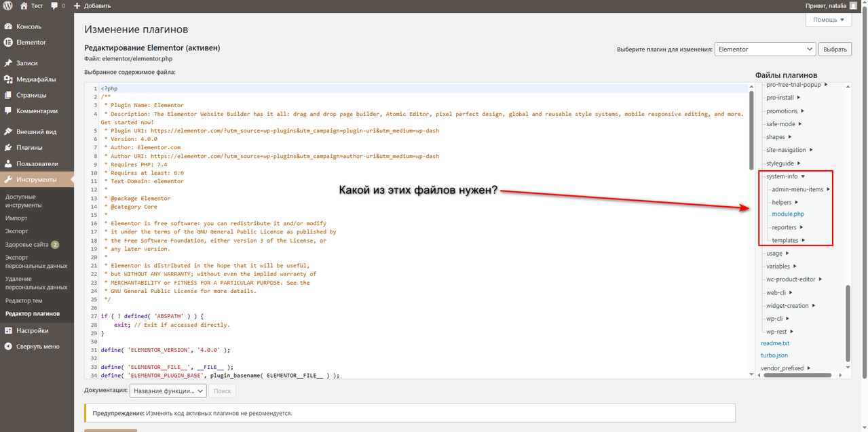Click the WordPress logo in admin bar

(8, 5)
